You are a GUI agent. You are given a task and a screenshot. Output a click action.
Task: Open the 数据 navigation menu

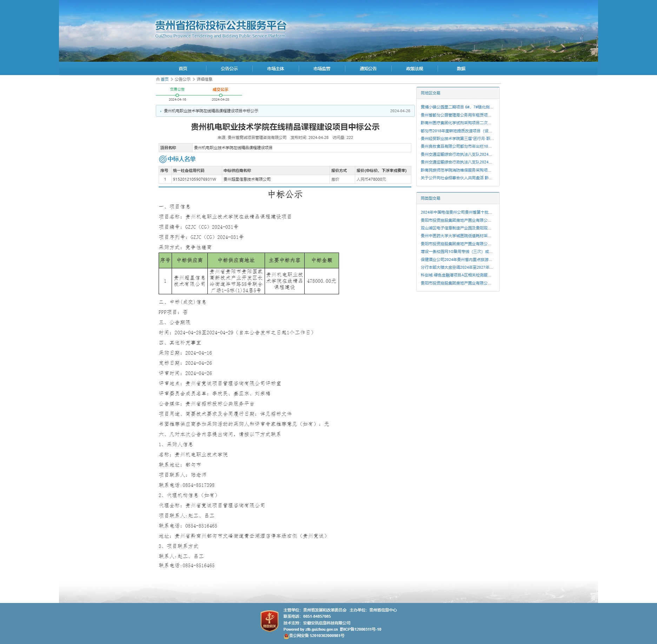click(461, 69)
